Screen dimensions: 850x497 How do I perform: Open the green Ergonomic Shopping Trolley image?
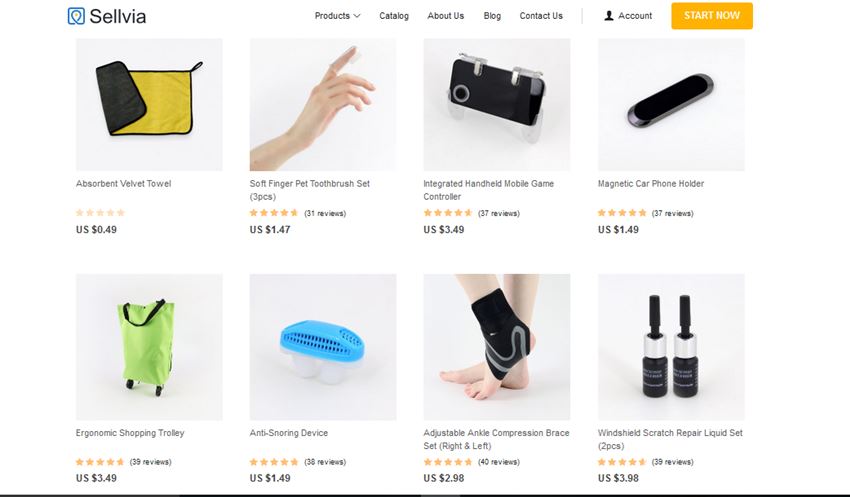point(149,347)
